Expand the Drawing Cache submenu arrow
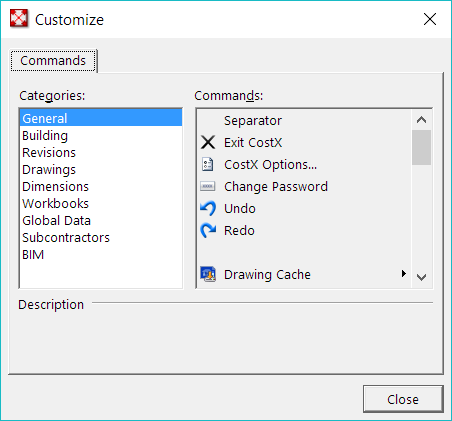452x421 pixels. pos(404,274)
